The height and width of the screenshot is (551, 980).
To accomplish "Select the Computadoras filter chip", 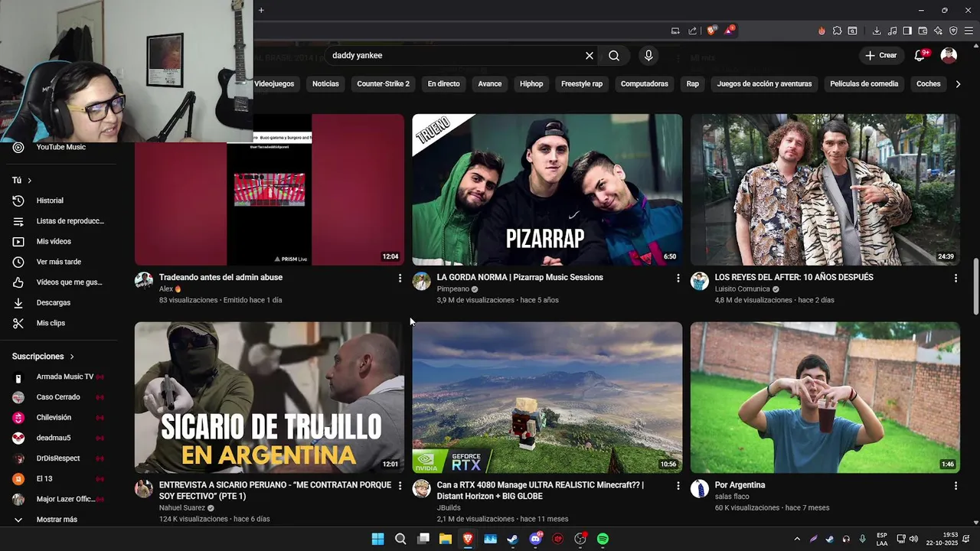I will pyautogui.click(x=645, y=83).
